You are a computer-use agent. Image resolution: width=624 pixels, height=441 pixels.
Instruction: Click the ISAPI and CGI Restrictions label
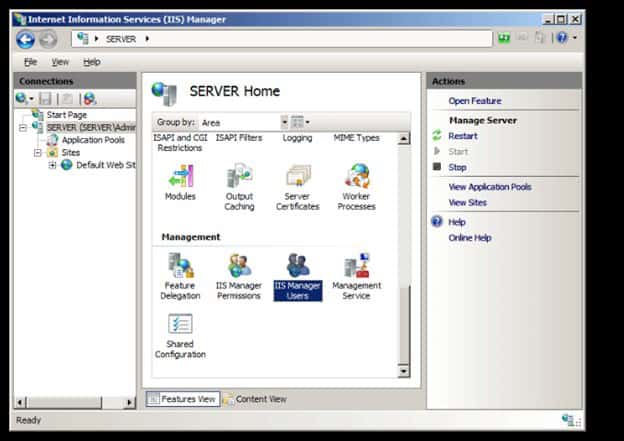[x=180, y=142]
